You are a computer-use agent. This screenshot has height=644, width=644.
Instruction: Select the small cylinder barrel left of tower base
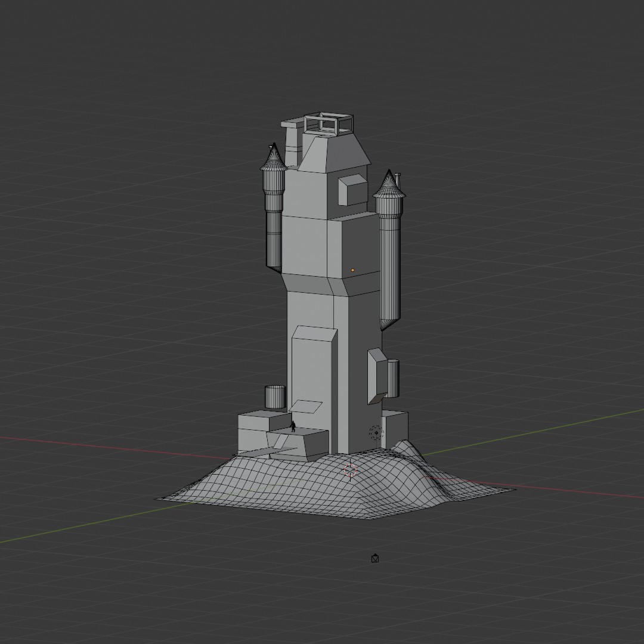point(275,397)
